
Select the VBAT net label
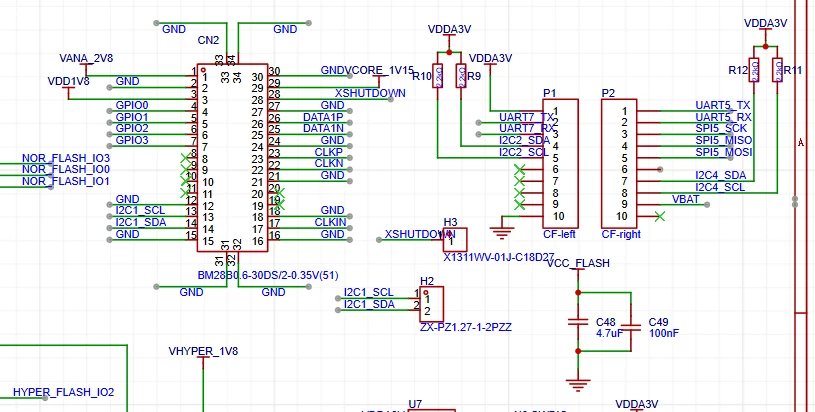686,199
